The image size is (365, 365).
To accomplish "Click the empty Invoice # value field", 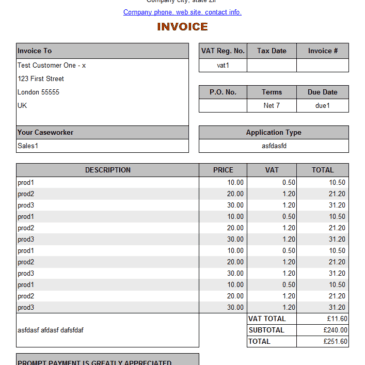I will (323, 65).
